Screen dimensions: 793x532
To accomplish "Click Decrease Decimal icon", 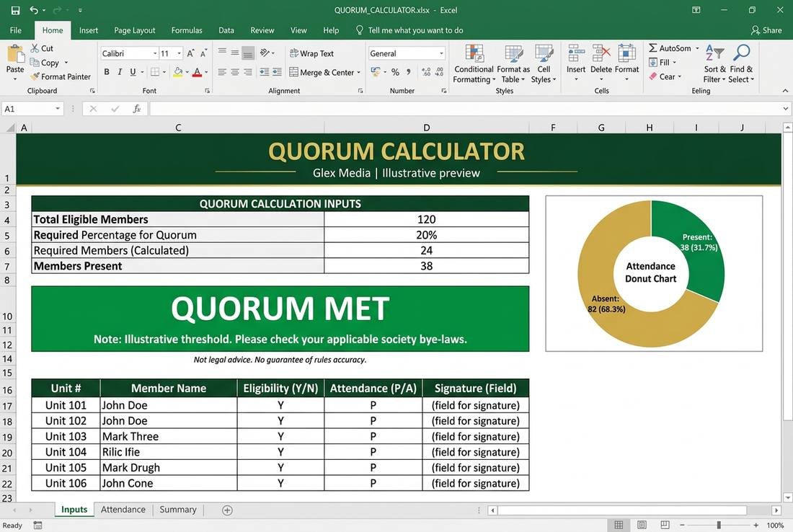I will click(439, 72).
